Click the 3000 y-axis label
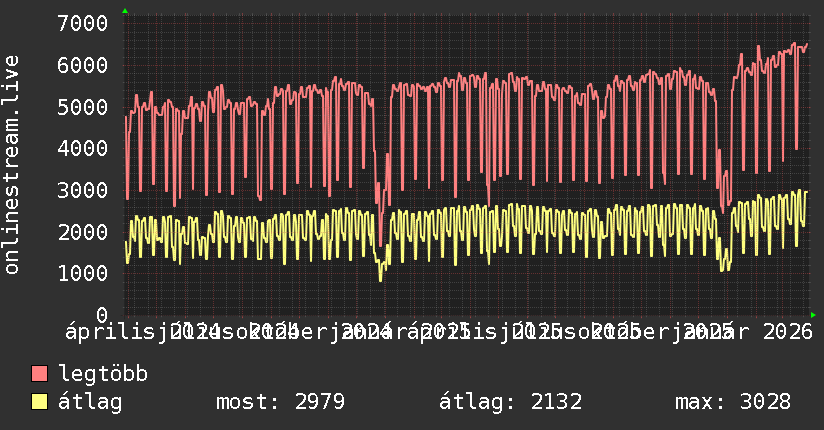824x430 pixels. [x=83, y=190]
